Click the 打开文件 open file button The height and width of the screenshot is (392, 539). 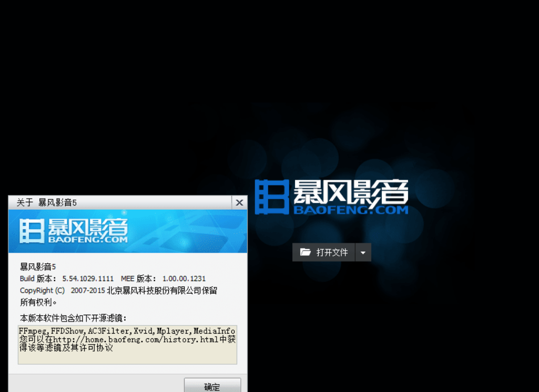pos(323,253)
